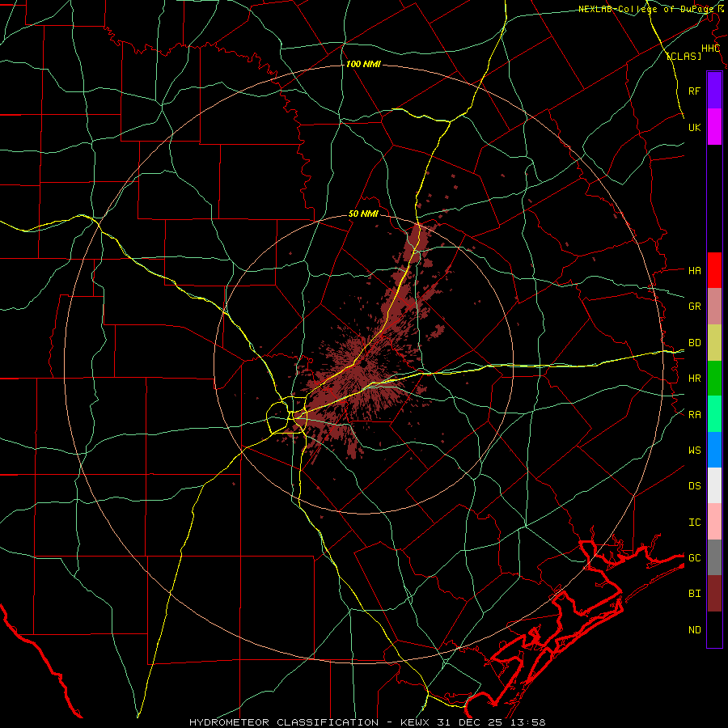Select the GR pink legend swatch

[x=714, y=307]
